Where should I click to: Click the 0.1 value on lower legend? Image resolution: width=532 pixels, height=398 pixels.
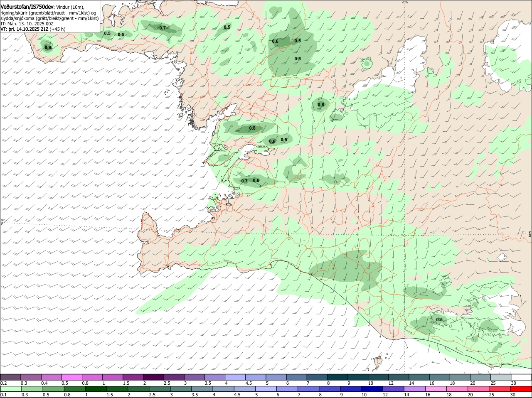(x=3, y=395)
